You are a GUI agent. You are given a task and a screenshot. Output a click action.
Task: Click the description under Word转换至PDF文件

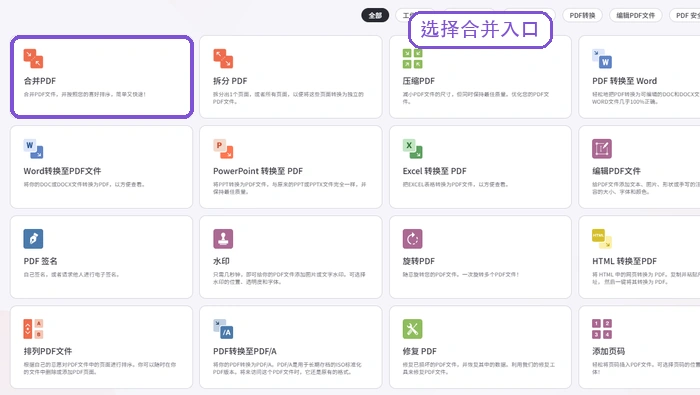[84, 184]
